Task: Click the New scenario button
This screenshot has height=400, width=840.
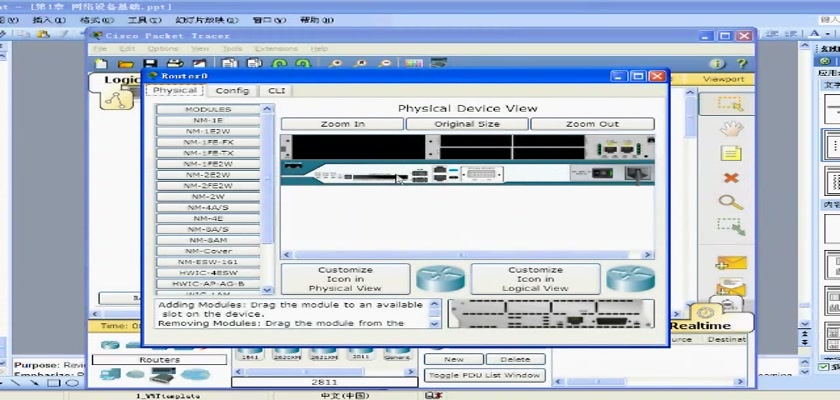Action: (454, 359)
